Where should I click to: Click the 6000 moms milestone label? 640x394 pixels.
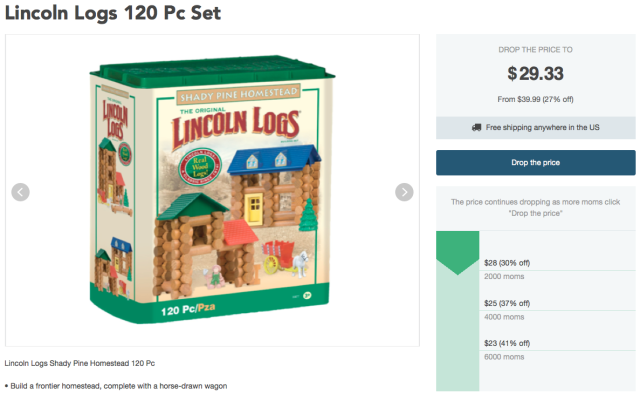tap(504, 357)
